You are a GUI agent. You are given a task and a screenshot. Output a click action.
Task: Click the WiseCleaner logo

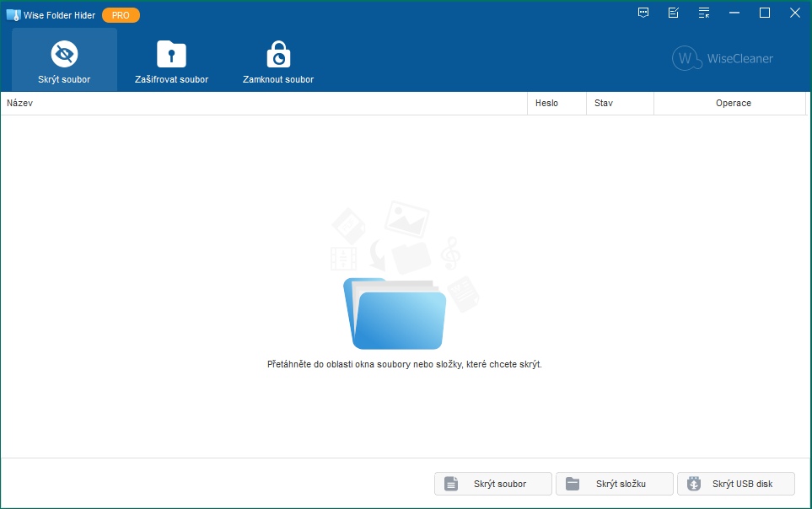click(x=723, y=58)
